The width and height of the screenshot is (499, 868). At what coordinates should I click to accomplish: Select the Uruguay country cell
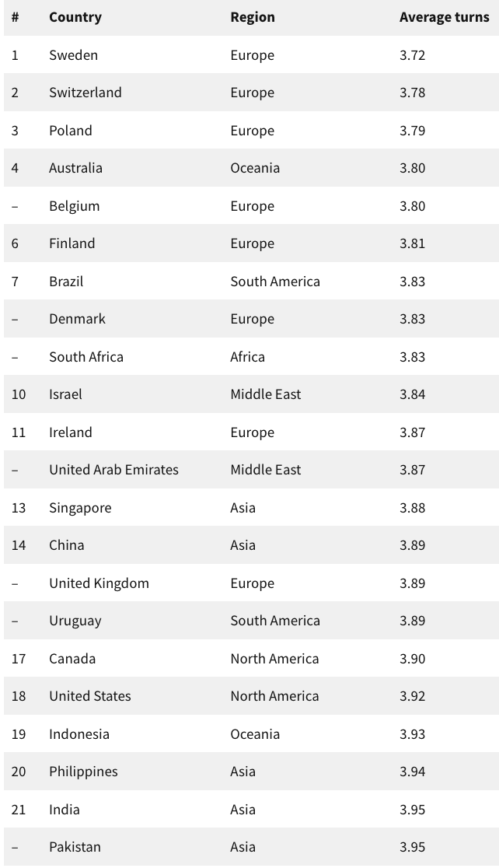(x=75, y=621)
